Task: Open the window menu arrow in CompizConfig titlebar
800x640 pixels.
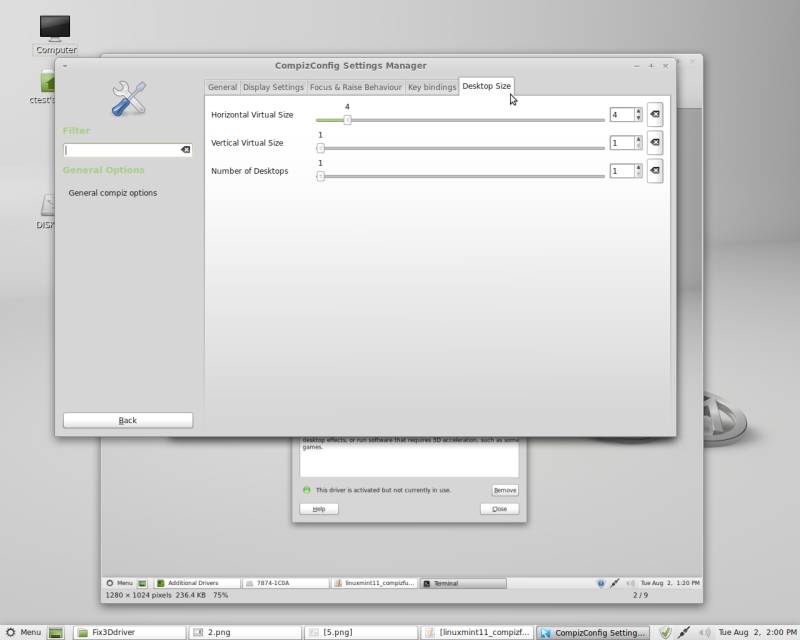Action: [x=65, y=66]
